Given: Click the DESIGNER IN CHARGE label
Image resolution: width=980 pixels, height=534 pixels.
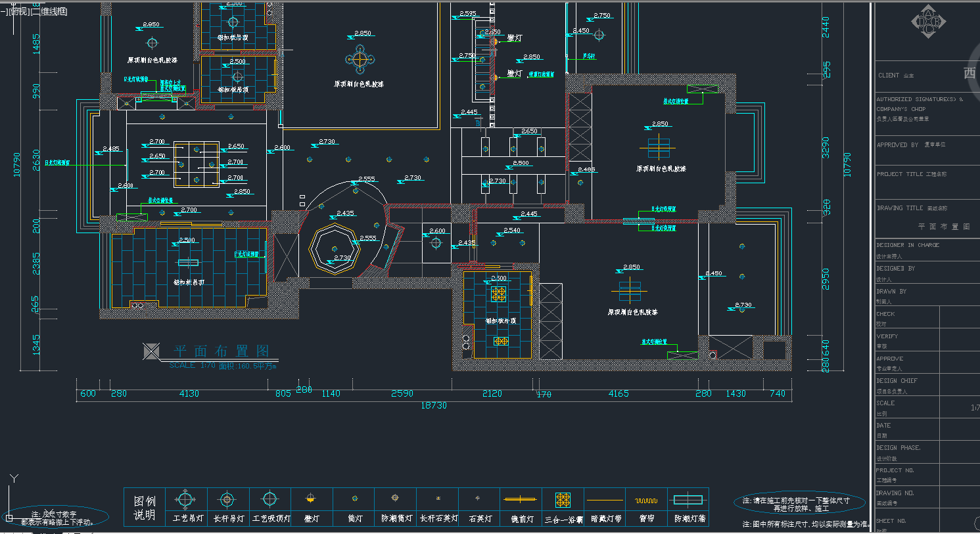Looking at the screenshot, I should 908,245.
